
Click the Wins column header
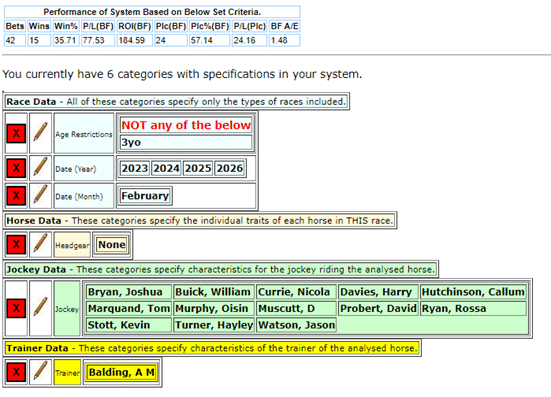(39, 26)
